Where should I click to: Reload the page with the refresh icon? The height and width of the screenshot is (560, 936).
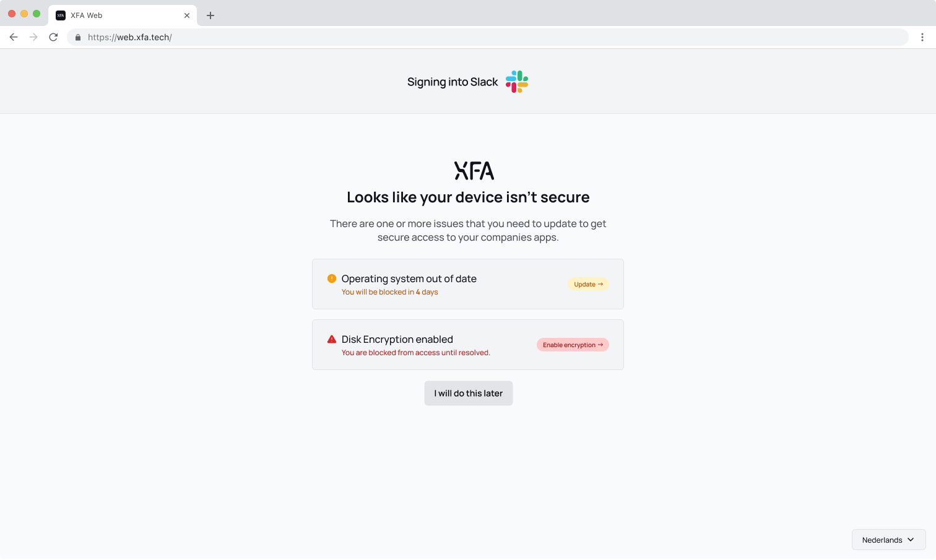(x=53, y=37)
